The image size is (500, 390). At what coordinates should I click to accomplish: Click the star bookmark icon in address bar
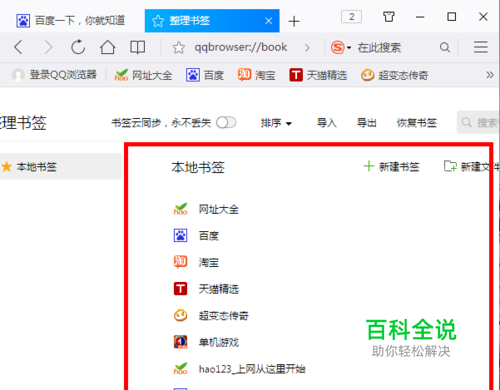click(x=179, y=48)
